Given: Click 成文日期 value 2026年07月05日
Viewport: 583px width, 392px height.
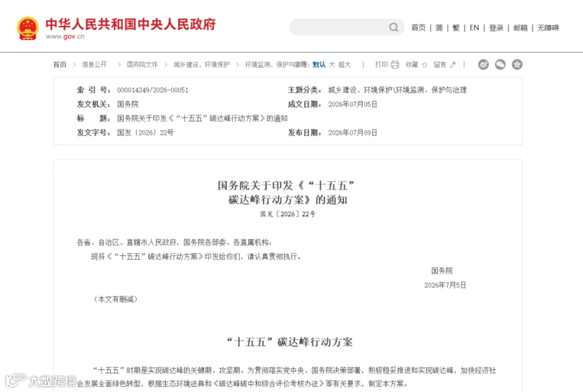Looking at the screenshot, I should tap(352, 104).
